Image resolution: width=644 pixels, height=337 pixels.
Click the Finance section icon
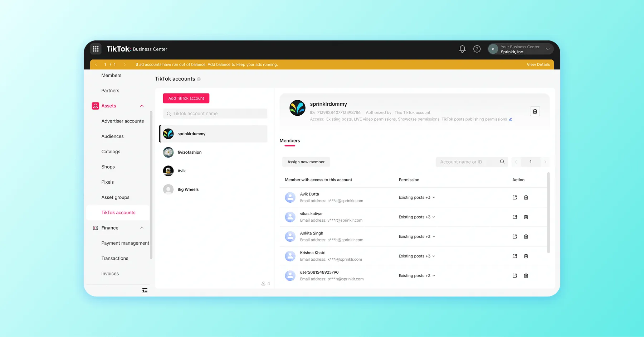pos(96,228)
